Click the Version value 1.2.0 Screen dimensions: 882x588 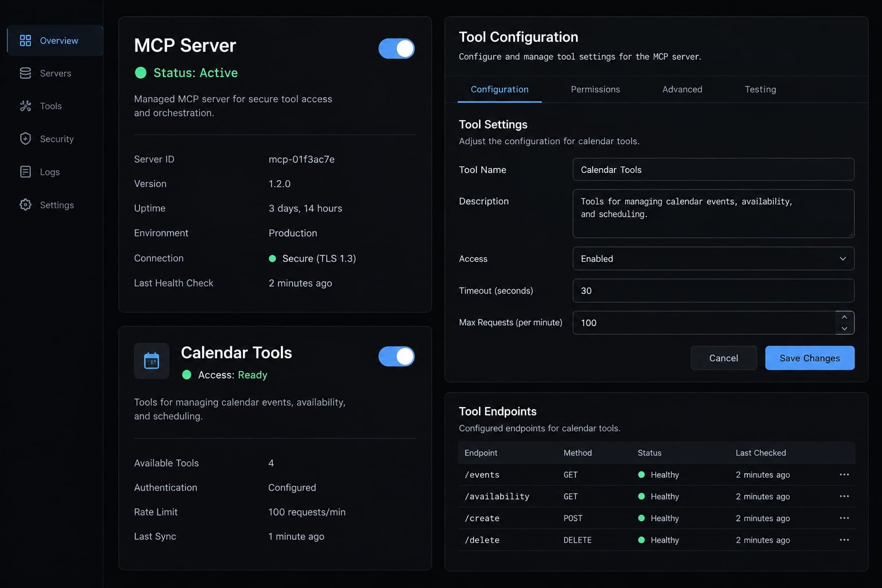tap(280, 184)
